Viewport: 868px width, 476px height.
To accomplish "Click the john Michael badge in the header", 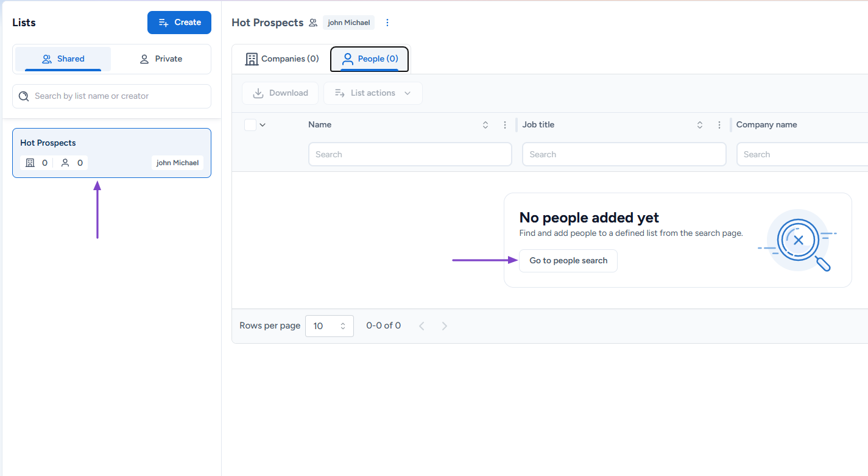I will tap(348, 23).
